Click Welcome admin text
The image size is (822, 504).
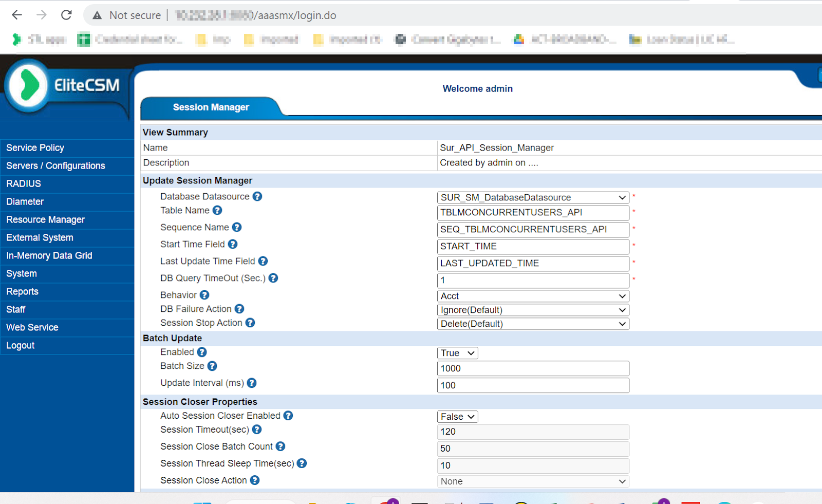coord(478,89)
